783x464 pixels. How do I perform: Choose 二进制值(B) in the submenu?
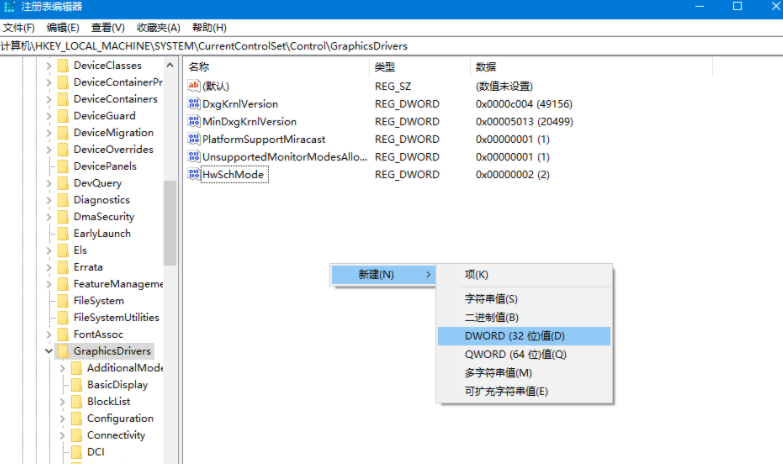tap(524, 318)
